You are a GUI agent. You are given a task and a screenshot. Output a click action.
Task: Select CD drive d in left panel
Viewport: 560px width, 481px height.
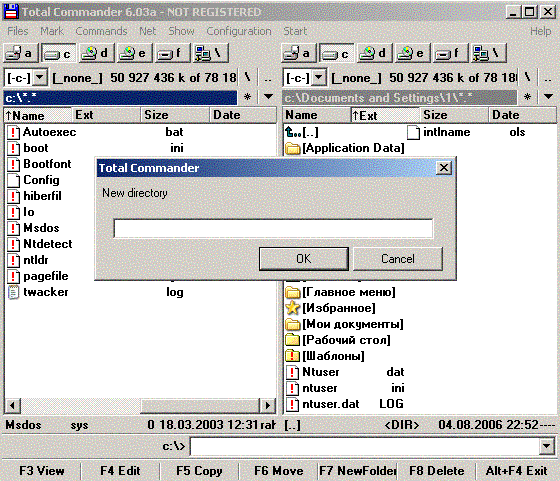pos(96,54)
